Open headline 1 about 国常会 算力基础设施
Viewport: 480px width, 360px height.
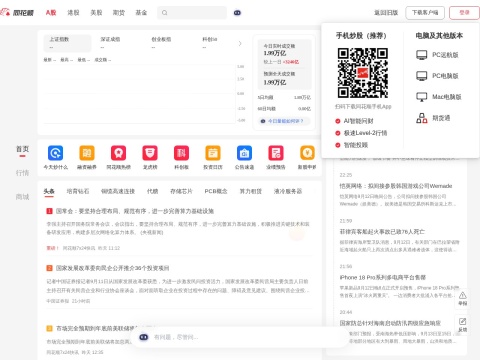135,211
